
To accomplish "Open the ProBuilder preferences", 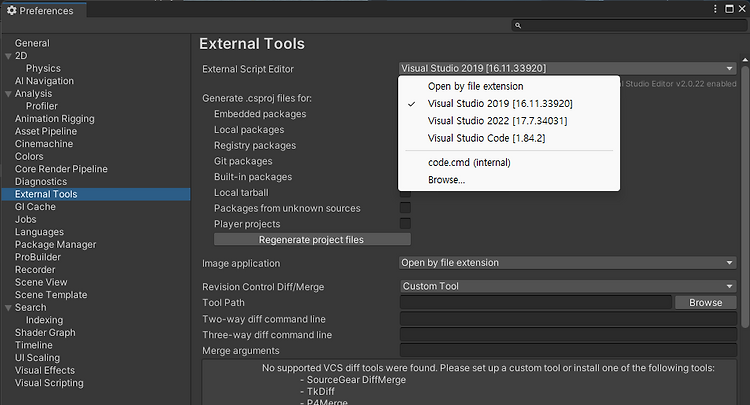I will pyautogui.click(x=38, y=257).
